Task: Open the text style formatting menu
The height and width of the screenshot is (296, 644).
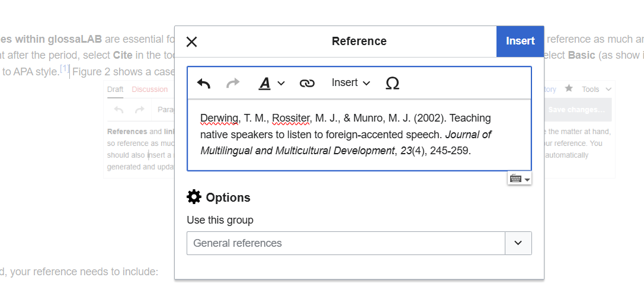Action: tap(271, 83)
